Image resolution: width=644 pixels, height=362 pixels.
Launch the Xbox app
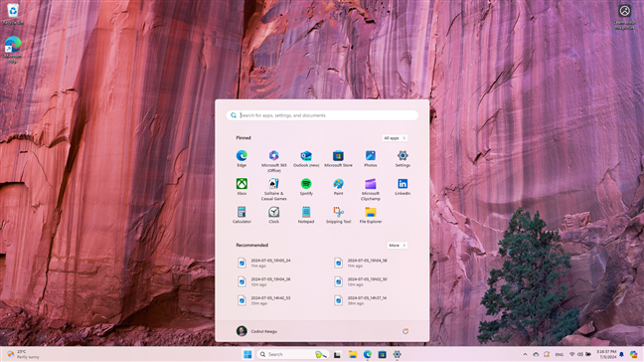[241, 187]
